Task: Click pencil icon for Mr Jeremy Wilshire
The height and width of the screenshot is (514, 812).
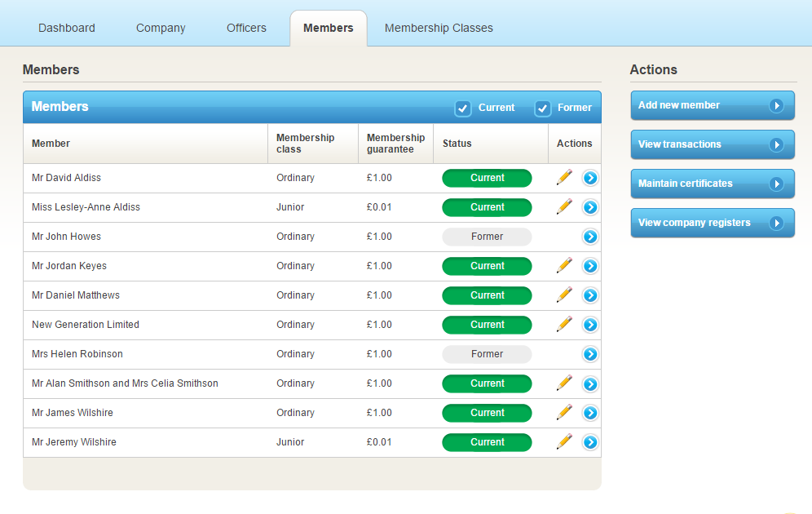Action: 564,441
